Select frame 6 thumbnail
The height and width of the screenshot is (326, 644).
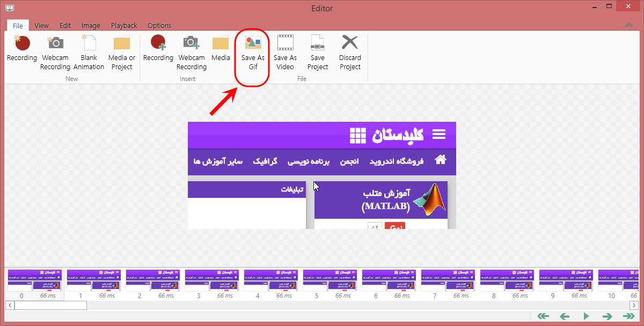pyautogui.click(x=390, y=284)
